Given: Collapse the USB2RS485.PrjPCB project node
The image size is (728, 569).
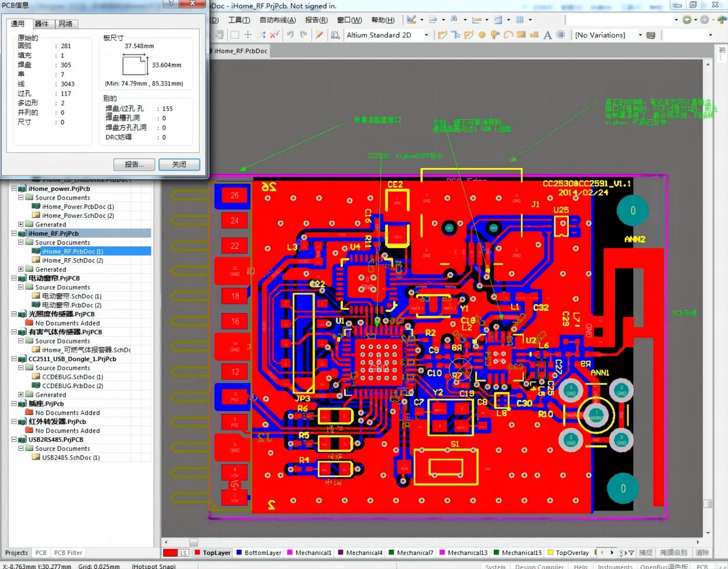Looking at the screenshot, I should (14, 439).
